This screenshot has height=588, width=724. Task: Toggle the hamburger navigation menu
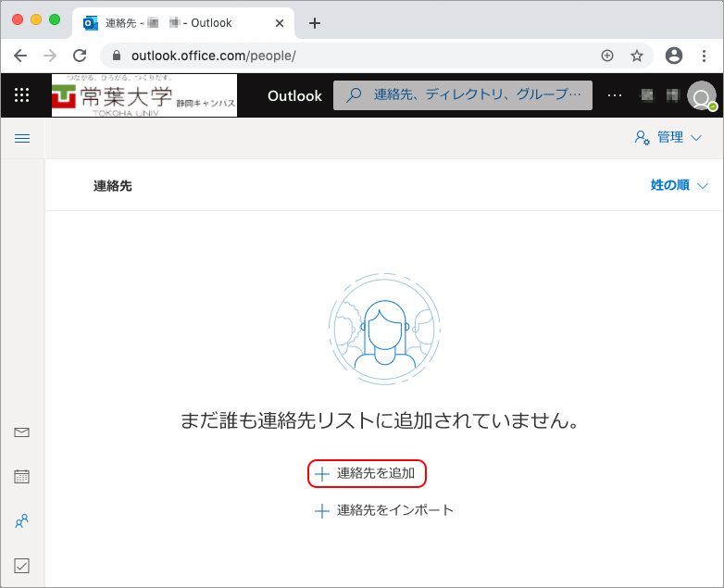(x=22, y=138)
